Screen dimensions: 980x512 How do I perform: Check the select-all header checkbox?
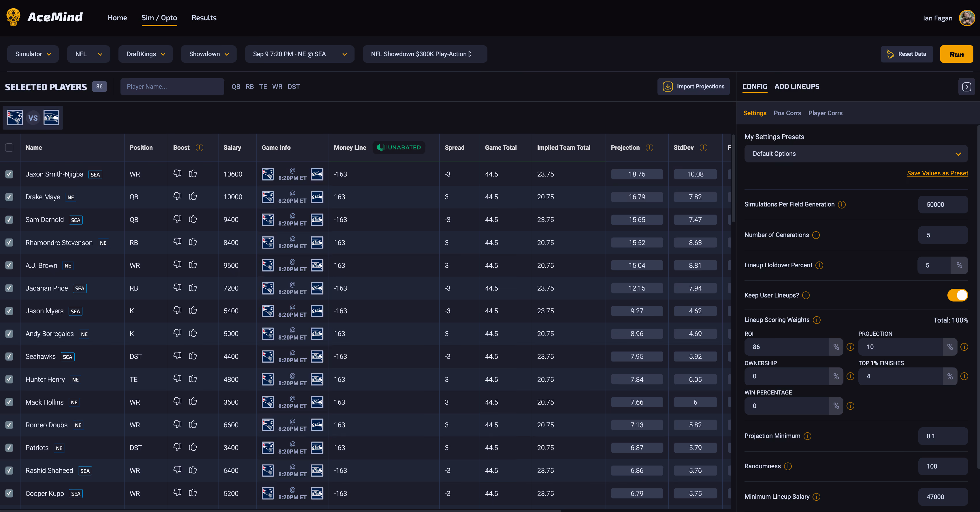pos(10,147)
